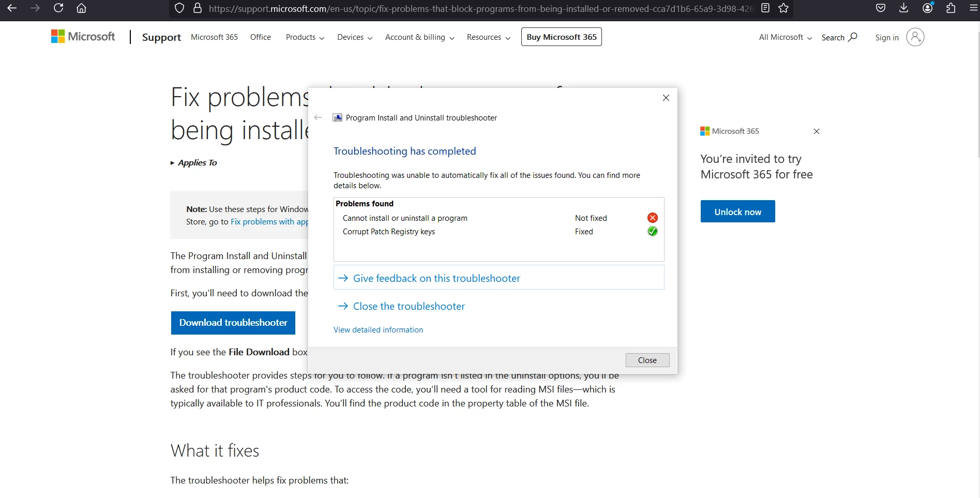This screenshot has height=498, width=980.
Task: Open the browser hamburger menu
Action: click(973, 8)
